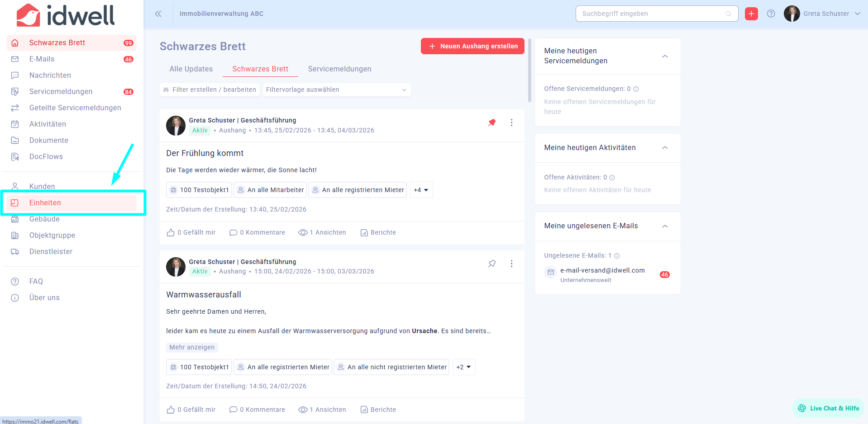Screen dimensions: 868x424
Task: Open FAQ in the sidebar
Action: click(72, 282)
